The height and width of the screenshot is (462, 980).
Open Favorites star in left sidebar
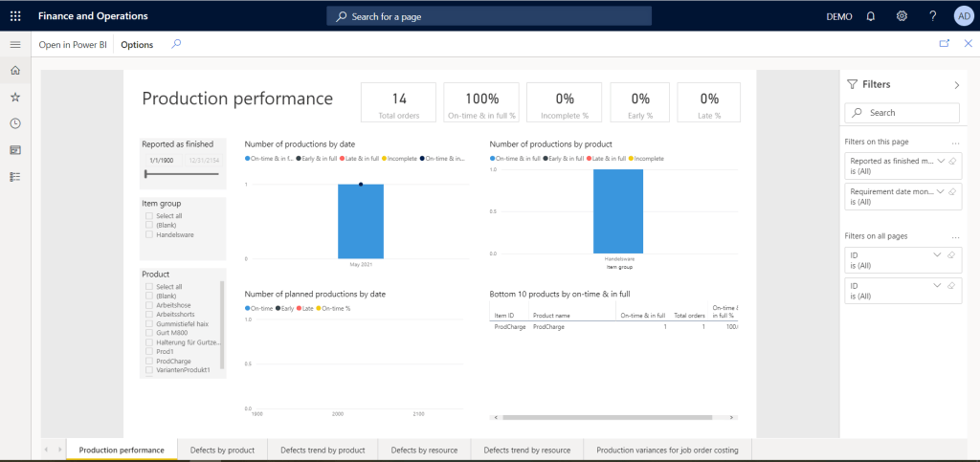pyautogui.click(x=15, y=97)
